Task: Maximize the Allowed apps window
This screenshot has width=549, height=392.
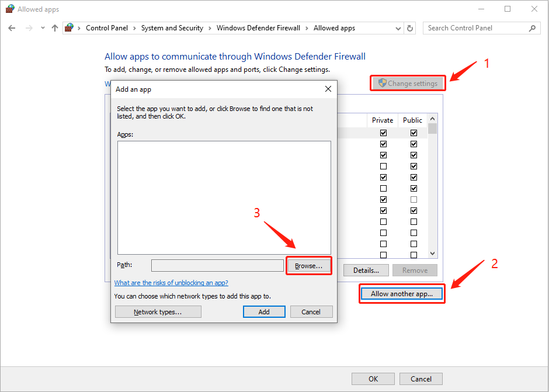Action: [508, 9]
